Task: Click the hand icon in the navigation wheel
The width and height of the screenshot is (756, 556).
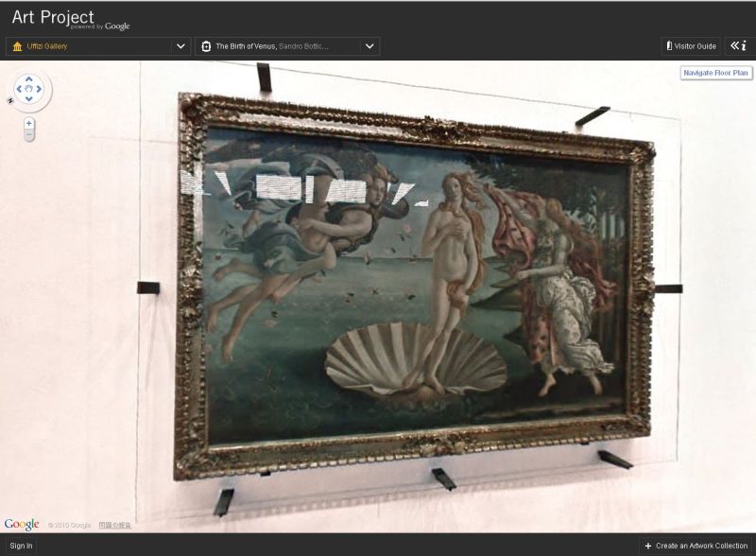Action: (x=29, y=89)
